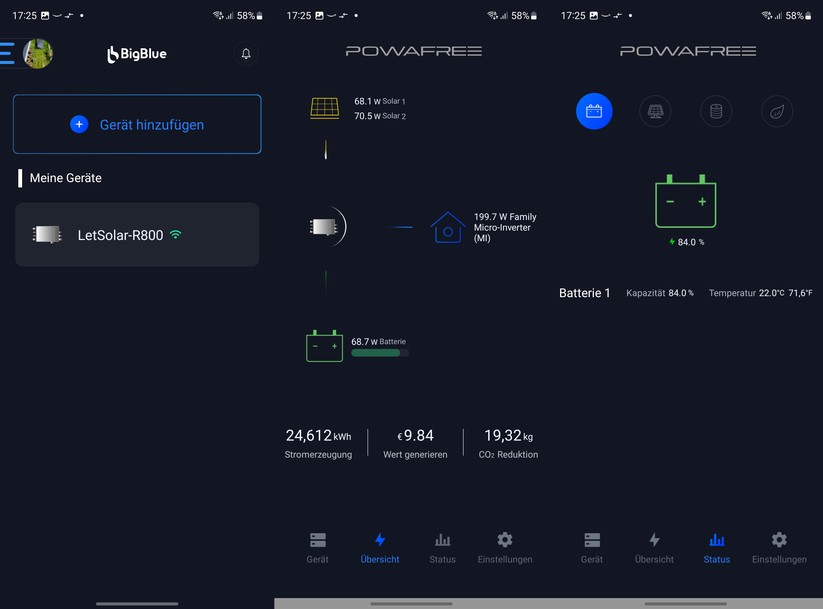The height and width of the screenshot is (609, 823).
Task: Tap the green Wi-Fi icon next to LetSolar-R800
Action: [x=176, y=235]
